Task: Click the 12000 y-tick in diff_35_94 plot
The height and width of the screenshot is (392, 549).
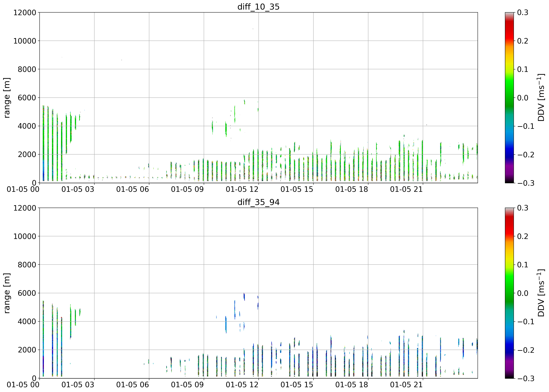Action: coord(25,208)
